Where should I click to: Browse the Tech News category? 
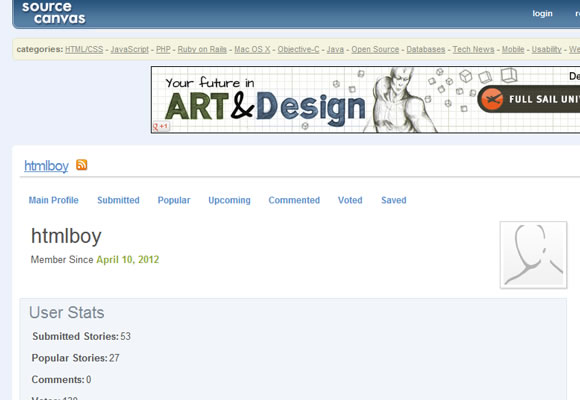pyautogui.click(x=473, y=49)
